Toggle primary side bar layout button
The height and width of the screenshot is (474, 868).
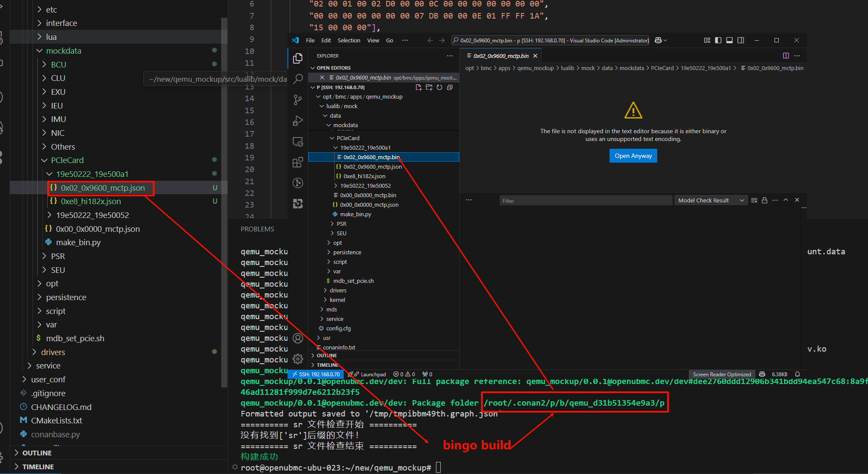click(718, 40)
